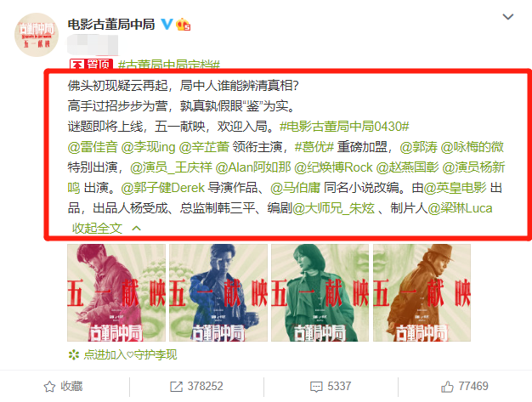Open mention @郭子健Derek

(163, 188)
